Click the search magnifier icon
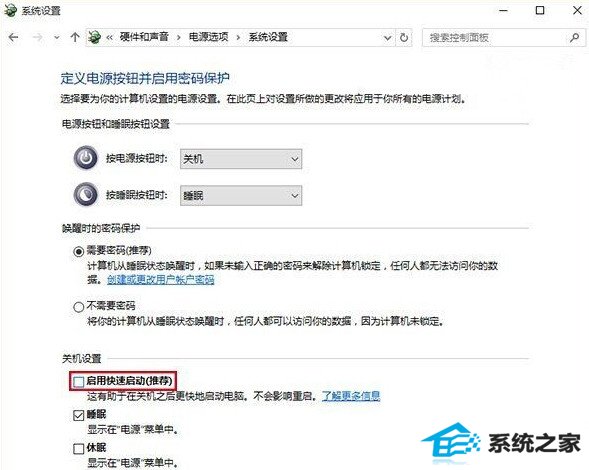Image resolution: width=589 pixels, height=470 pixels. coord(574,38)
